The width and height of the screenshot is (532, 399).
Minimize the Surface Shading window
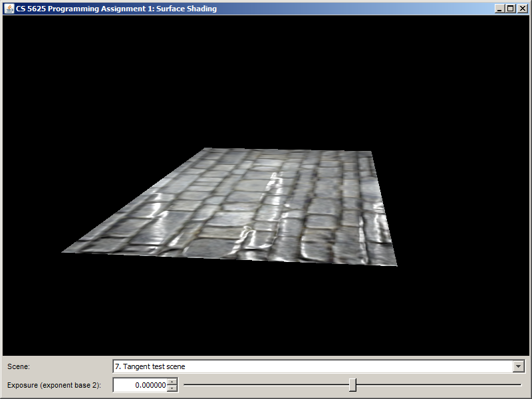[500, 9]
